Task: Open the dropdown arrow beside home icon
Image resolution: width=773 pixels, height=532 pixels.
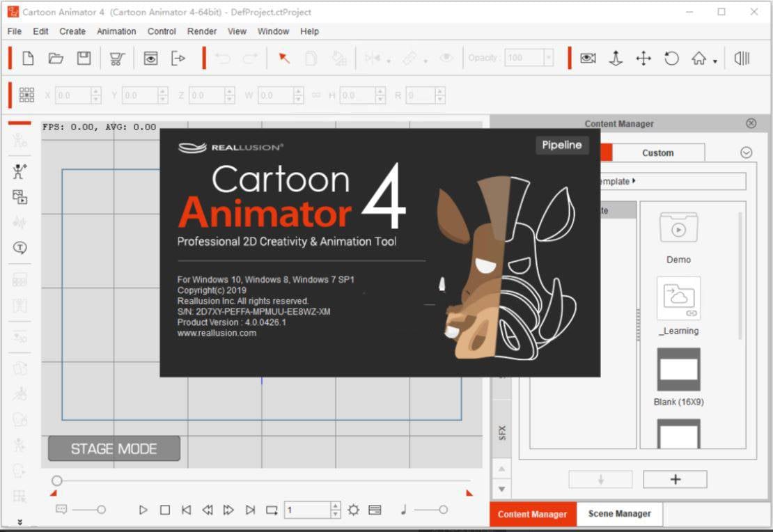Action: tap(715, 62)
